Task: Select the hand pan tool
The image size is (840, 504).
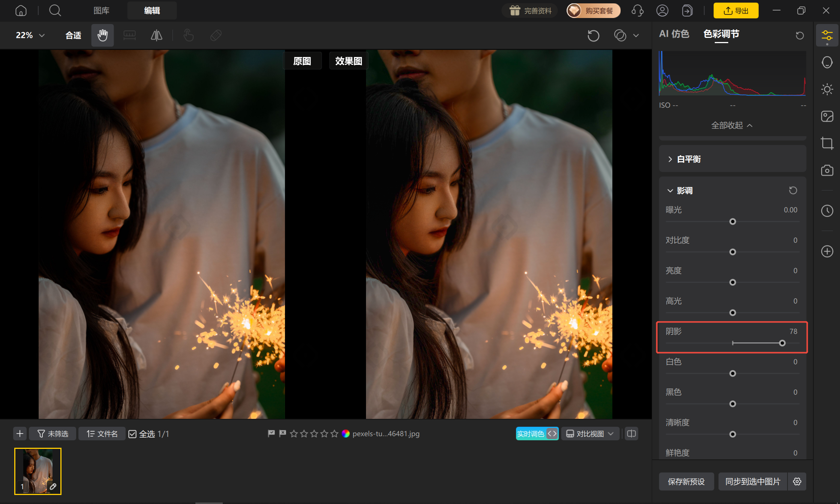Action: point(102,35)
